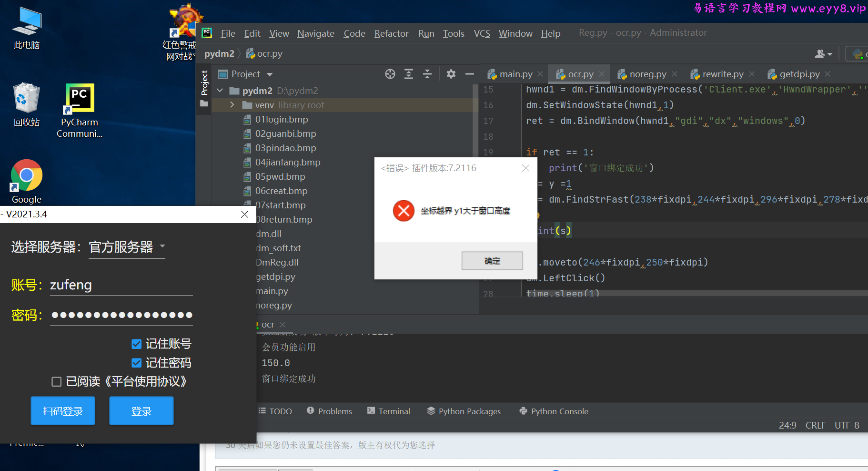Screen dimensions: 868x471
Task: Close the ocr.py editor tab
Action: [x=602, y=74]
